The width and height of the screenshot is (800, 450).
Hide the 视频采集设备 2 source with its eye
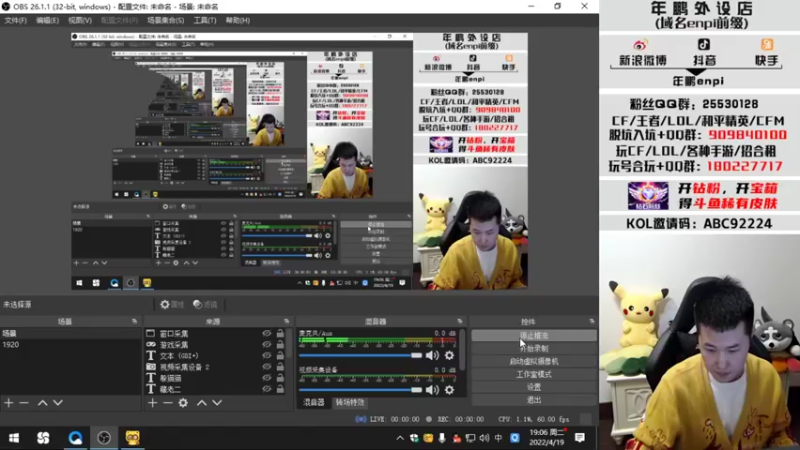coord(266,367)
